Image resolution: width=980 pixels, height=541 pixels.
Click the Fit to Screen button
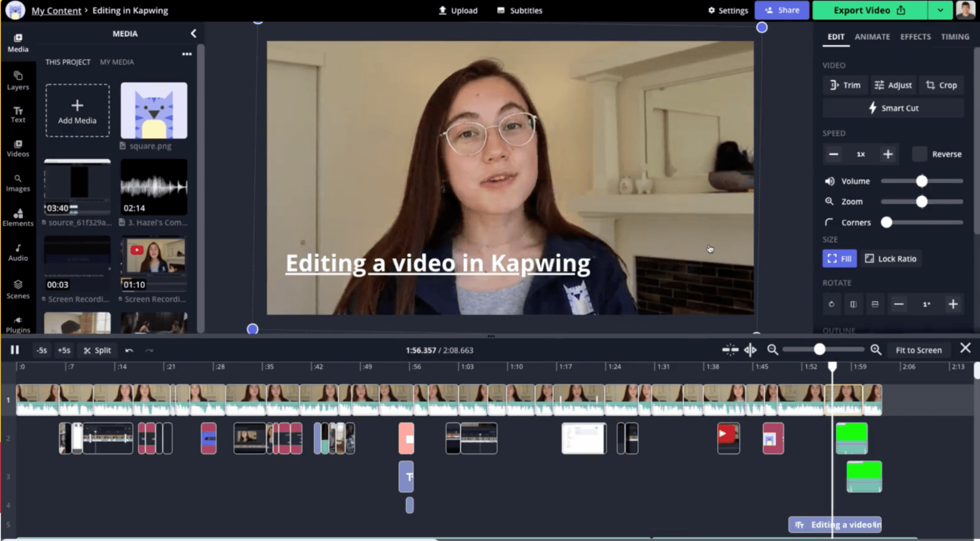click(x=918, y=350)
